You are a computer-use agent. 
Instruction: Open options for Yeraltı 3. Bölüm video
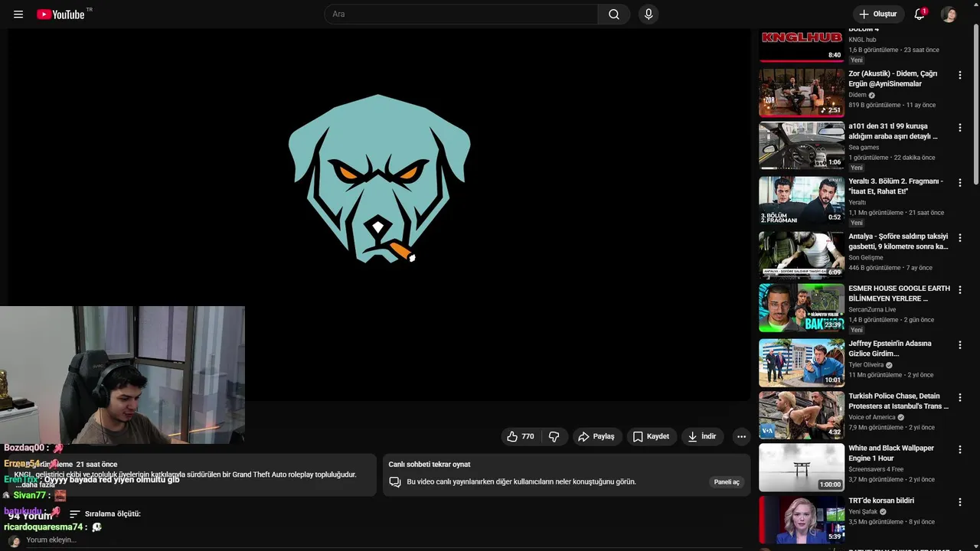pos(960,182)
